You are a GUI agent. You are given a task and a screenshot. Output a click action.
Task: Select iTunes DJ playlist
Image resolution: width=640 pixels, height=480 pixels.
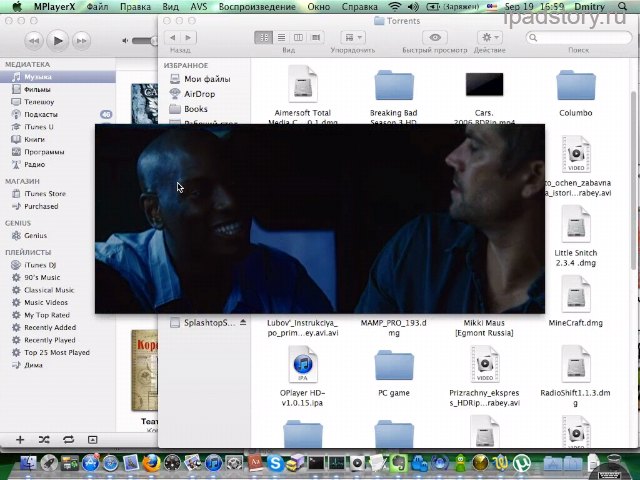[40, 265]
